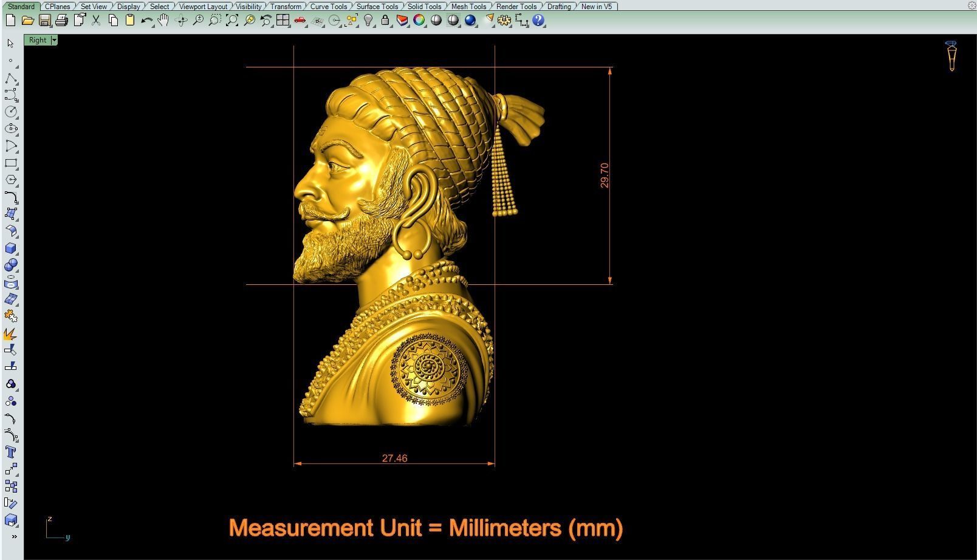Select the Circle tool
This screenshot has height=560, width=977.
coord(11,112)
